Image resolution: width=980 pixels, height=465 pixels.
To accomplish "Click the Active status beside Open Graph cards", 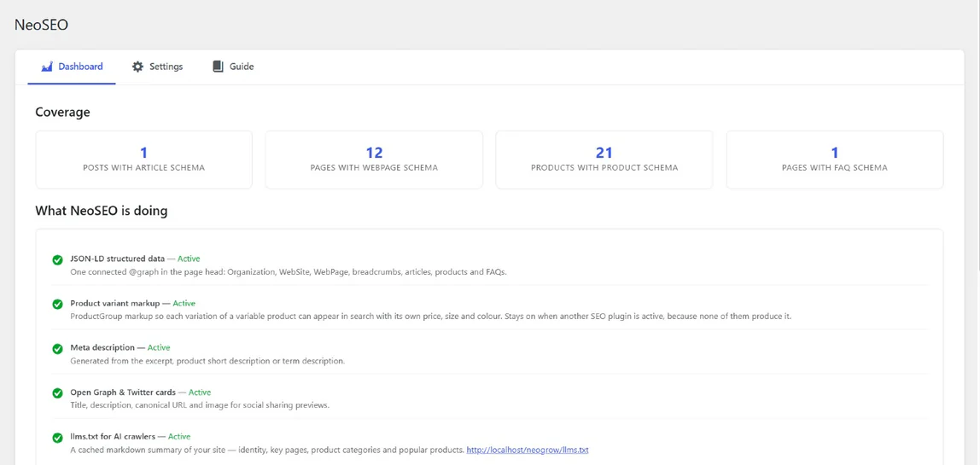I will tap(200, 392).
